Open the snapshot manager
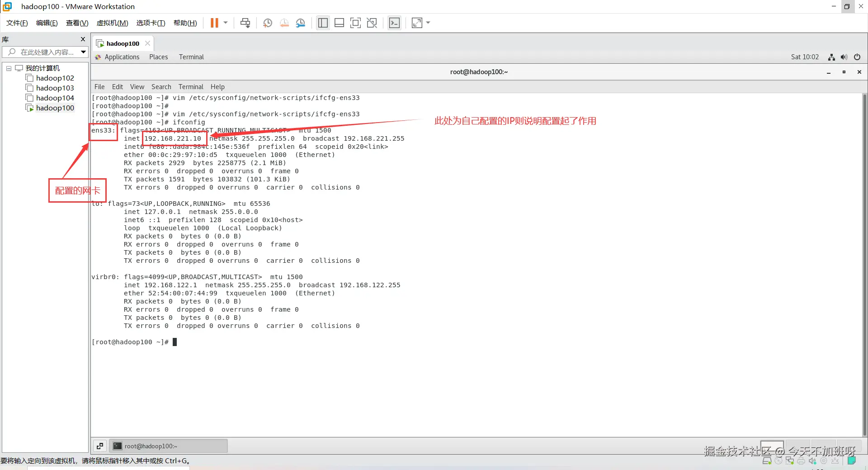 pos(301,23)
